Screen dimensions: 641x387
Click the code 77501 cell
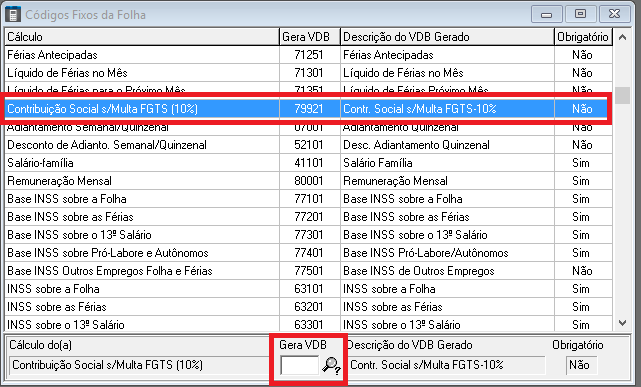tap(310, 271)
